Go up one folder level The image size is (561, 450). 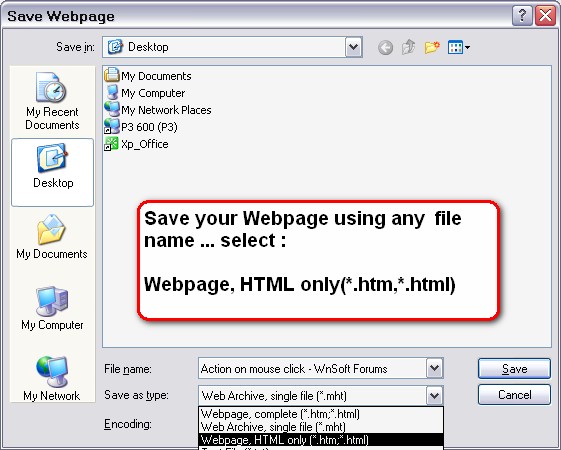point(408,47)
